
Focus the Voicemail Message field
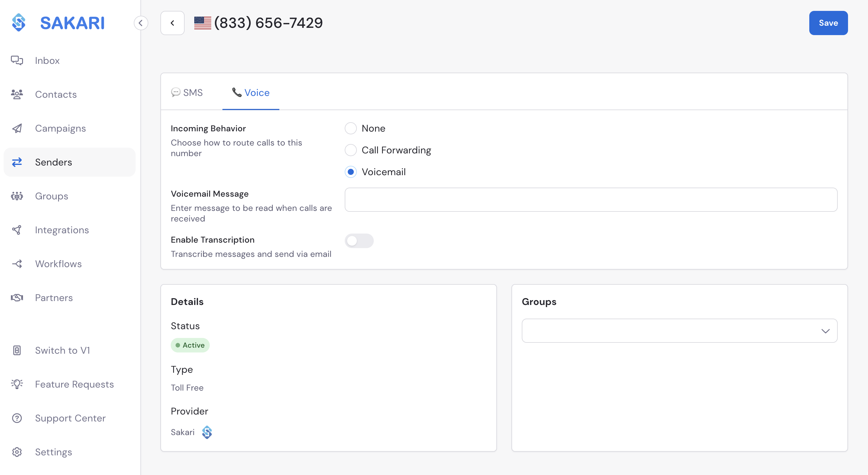click(x=591, y=200)
